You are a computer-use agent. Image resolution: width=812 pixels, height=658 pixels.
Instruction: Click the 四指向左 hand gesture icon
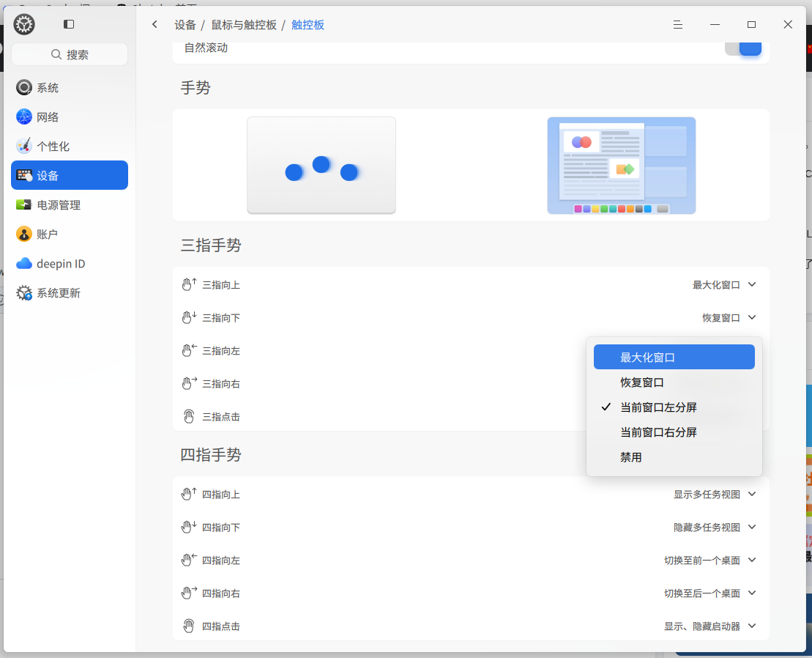pyautogui.click(x=189, y=560)
